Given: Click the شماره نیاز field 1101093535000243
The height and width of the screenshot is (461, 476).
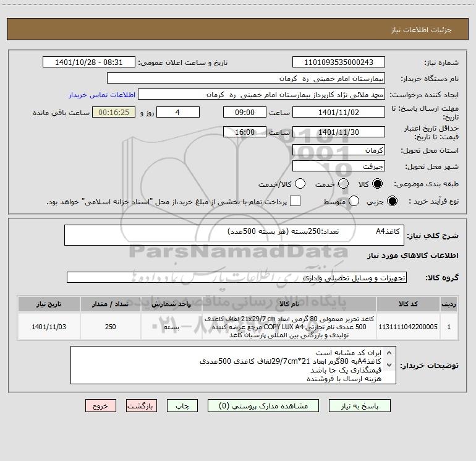Looking at the screenshot, I should (339, 62).
